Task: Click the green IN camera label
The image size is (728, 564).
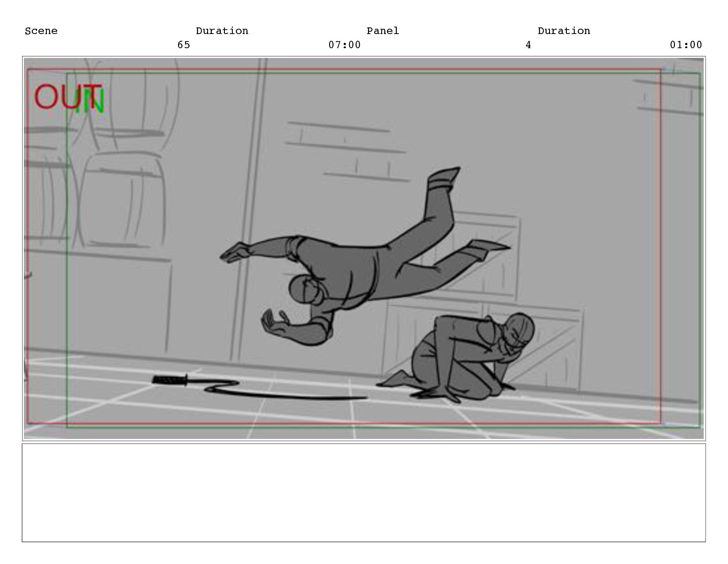Action: coord(91,102)
